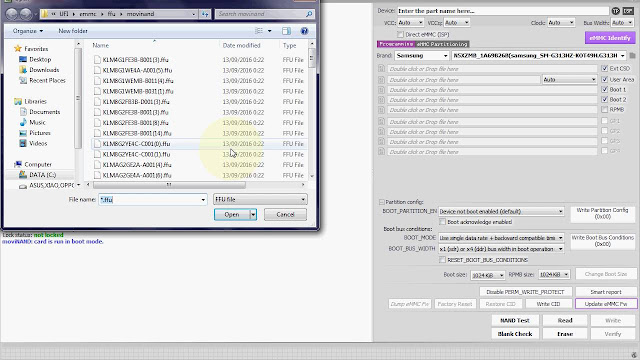
Task: Open the Clock dropdown
Action: pyautogui.click(x=561, y=23)
